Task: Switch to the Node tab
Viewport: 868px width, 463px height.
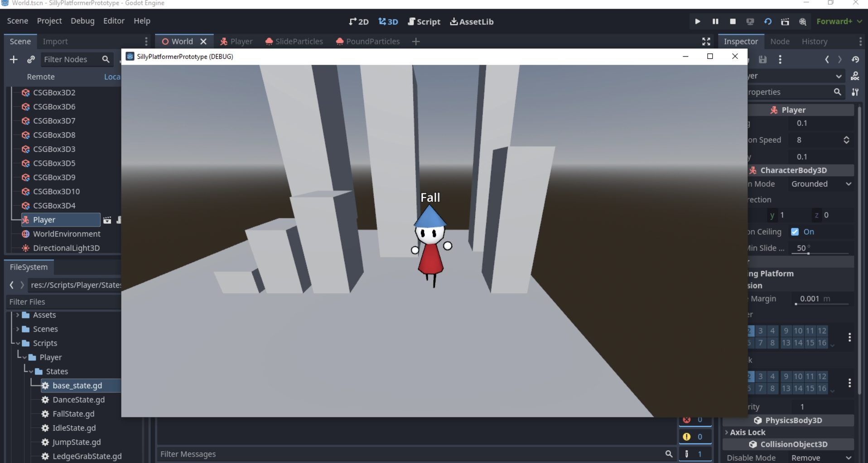Action: [780, 41]
